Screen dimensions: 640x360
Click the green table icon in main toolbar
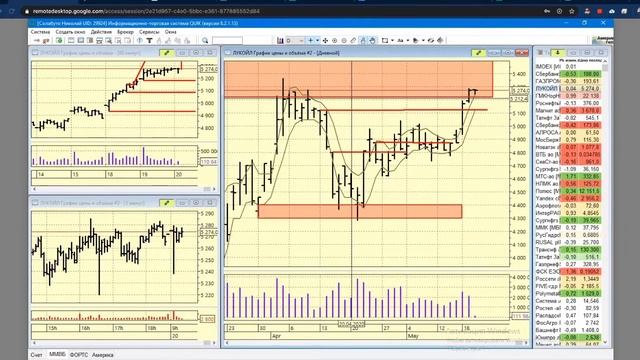tap(59, 40)
